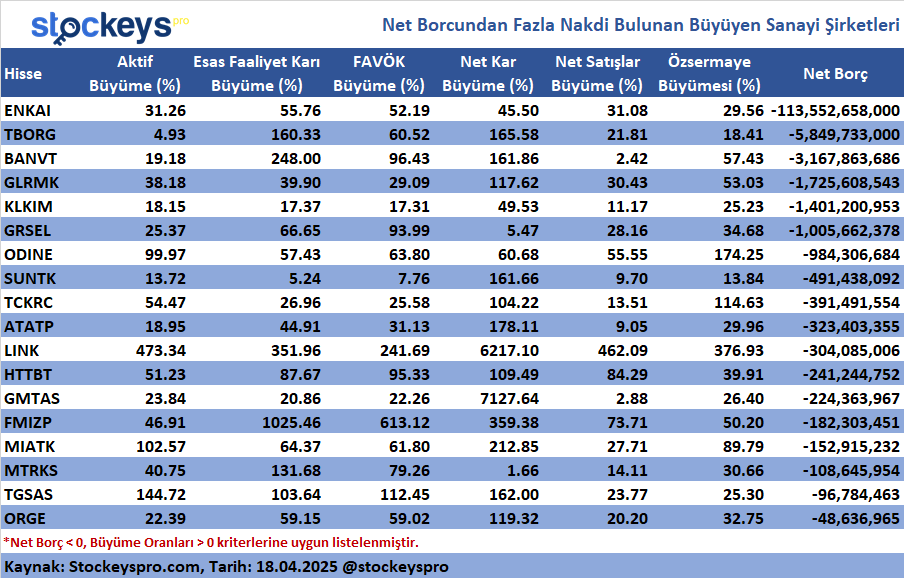Click LINK net sales growth 462.09
The image size is (904, 578).
tap(623, 350)
